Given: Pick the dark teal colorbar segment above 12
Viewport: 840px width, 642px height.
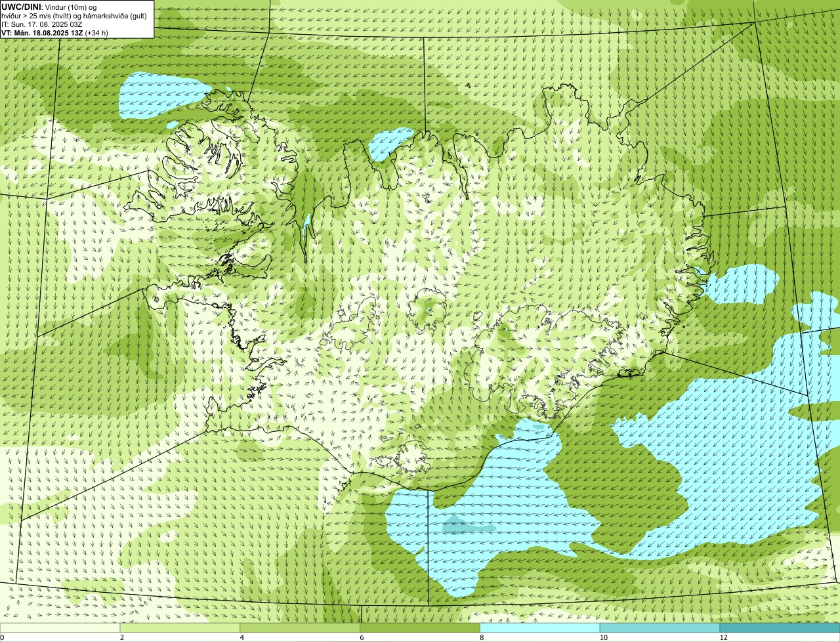Looking at the screenshot, I should click(x=780, y=628).
